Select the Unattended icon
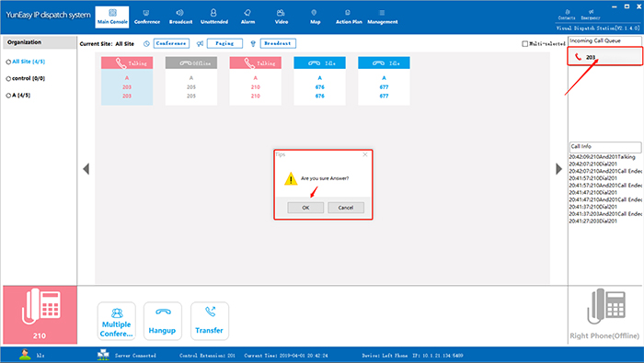Screen dimensions: 644x363 [x=213, y=13]
